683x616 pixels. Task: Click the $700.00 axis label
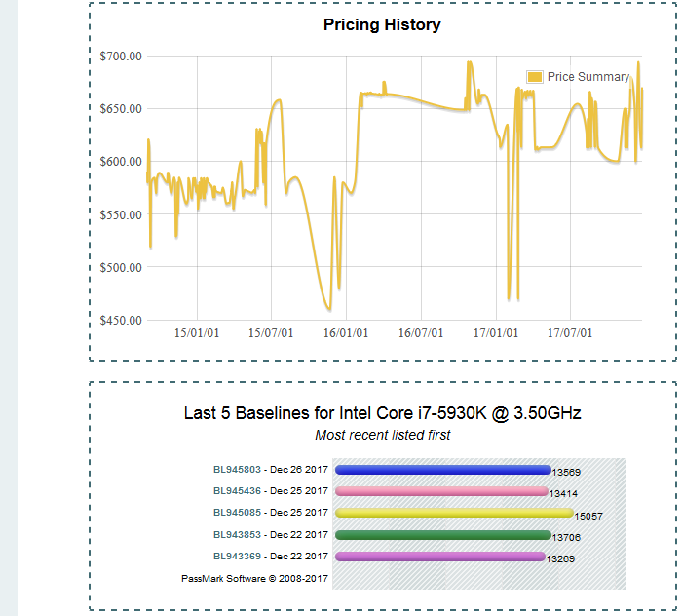121,57
